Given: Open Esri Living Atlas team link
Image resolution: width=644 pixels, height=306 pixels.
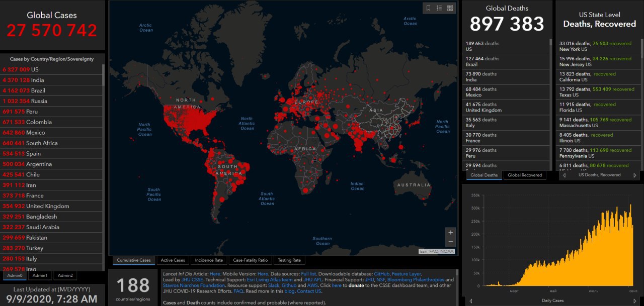Looking at the screenshot, I should (270, 280).
